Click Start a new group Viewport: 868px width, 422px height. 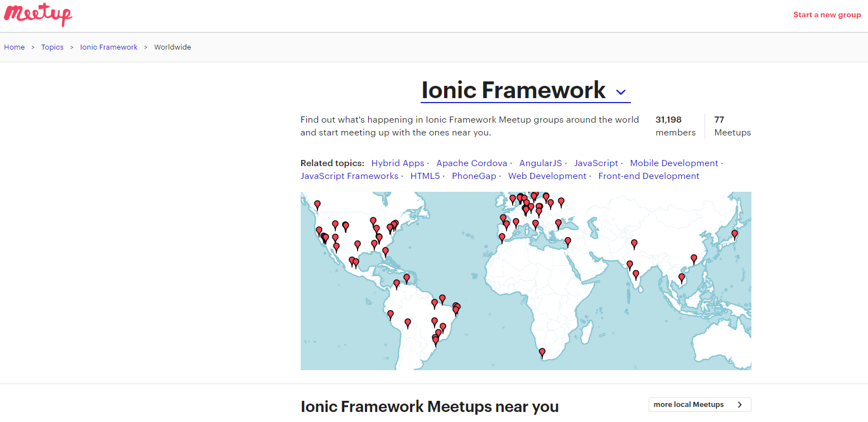point(827,15)
